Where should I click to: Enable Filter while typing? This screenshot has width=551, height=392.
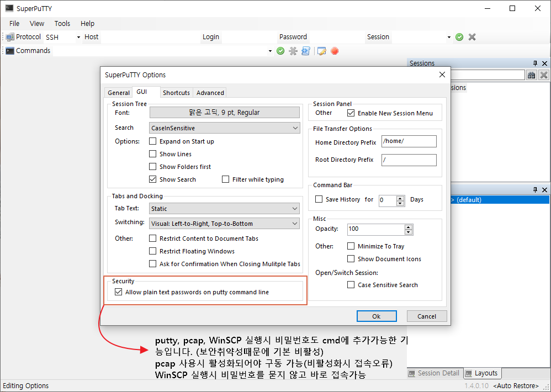point(226,179)
